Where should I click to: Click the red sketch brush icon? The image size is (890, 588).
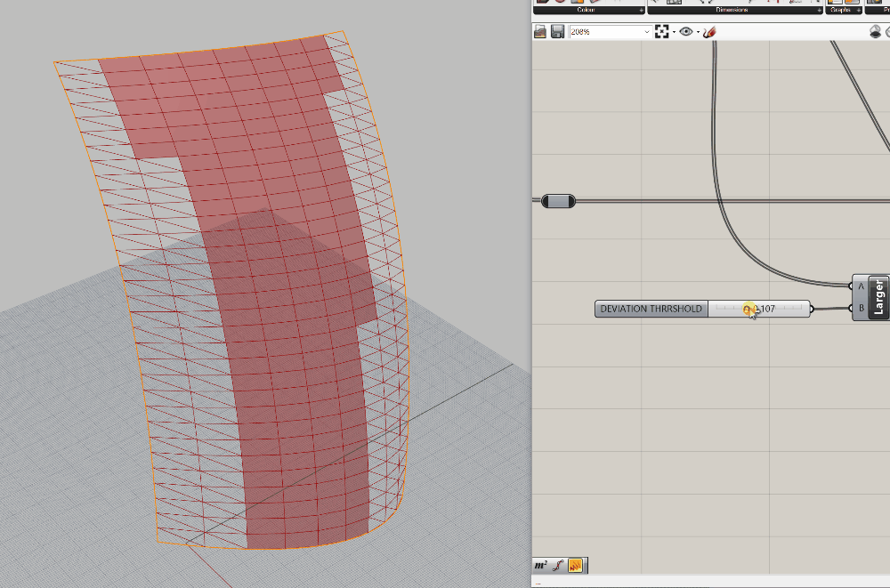pyautogui.click(x=709, y=32)
